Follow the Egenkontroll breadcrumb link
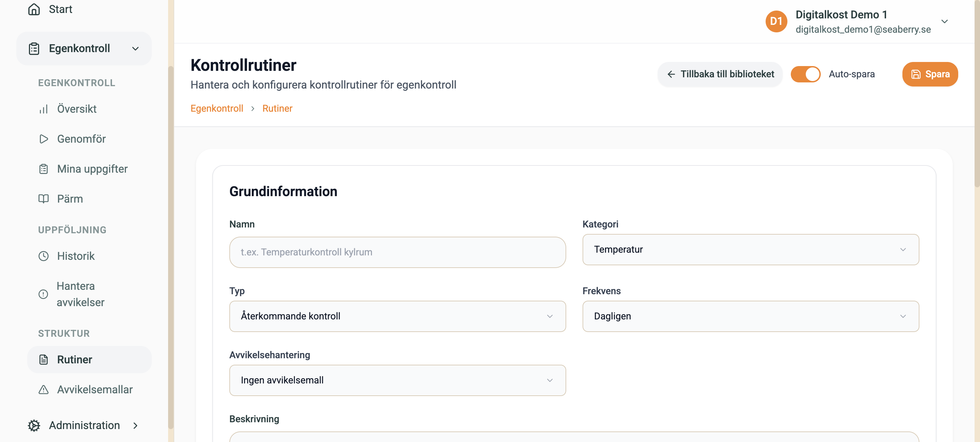Screen dimensions: 980x442 pyautogui.click(x=216, y=109)
